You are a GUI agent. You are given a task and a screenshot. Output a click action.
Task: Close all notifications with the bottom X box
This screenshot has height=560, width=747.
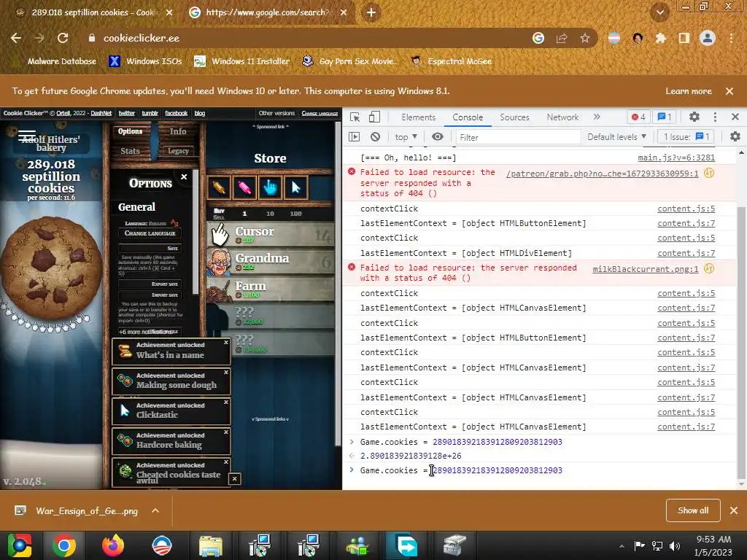point(234,478)
